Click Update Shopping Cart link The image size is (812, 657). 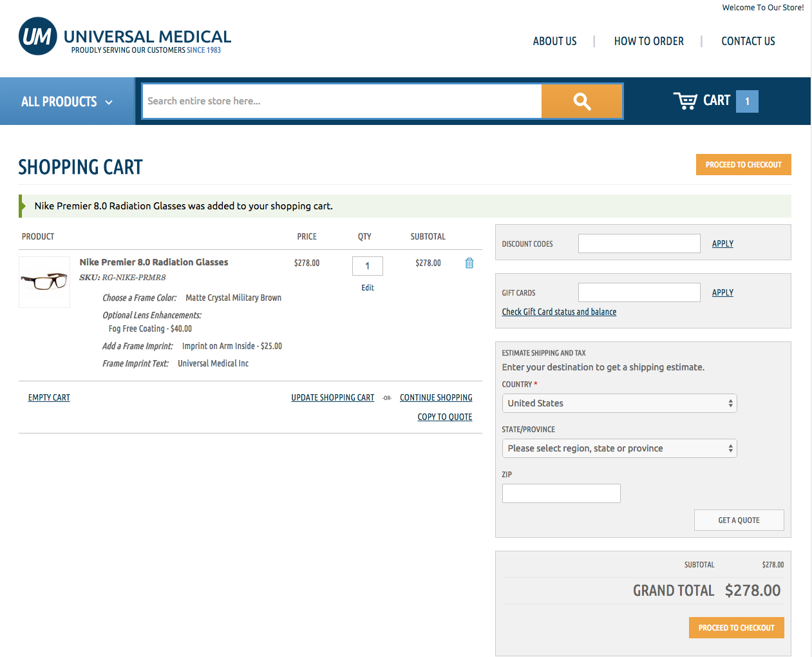(x=332, y=397)
